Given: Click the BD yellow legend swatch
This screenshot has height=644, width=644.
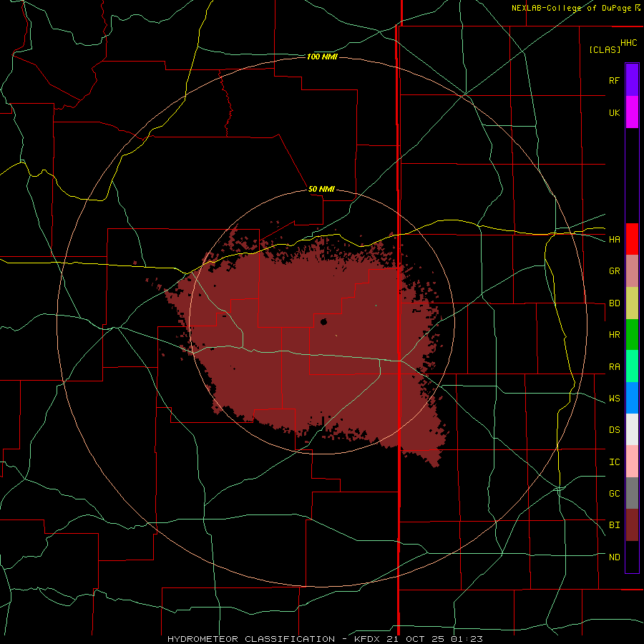Looking at the screenshot, I should 632,303.
